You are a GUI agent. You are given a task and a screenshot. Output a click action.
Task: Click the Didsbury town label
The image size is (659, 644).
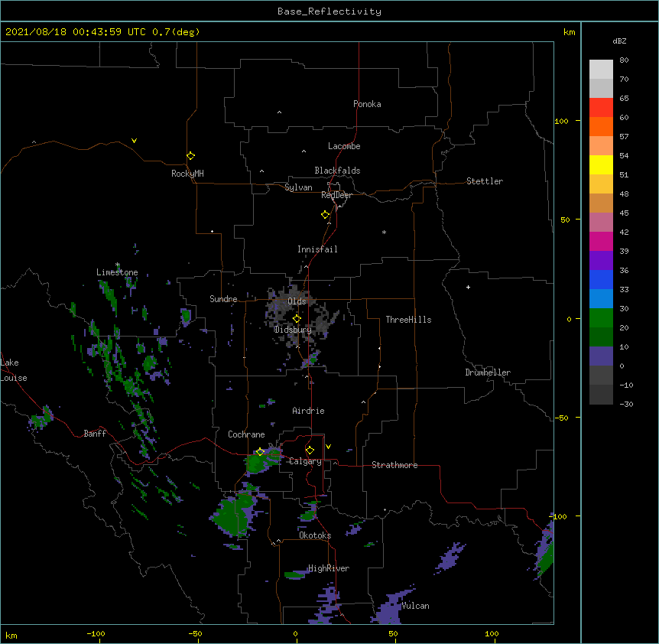point(293,330)
